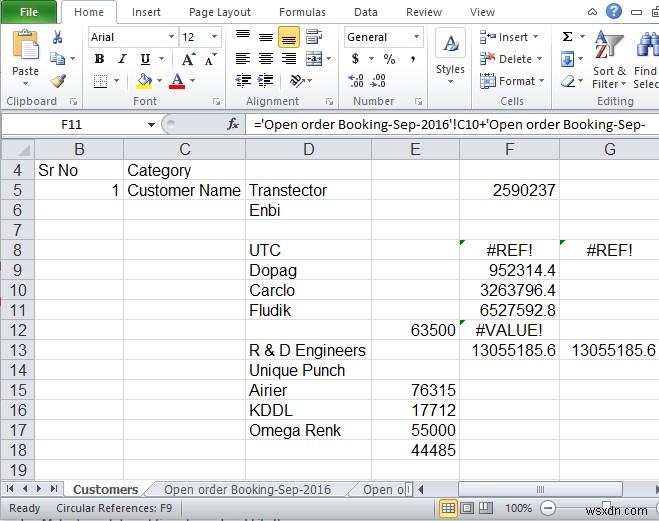Increase decimal places
The height and width of the screenshot is (521, 659).
(356, 80)
